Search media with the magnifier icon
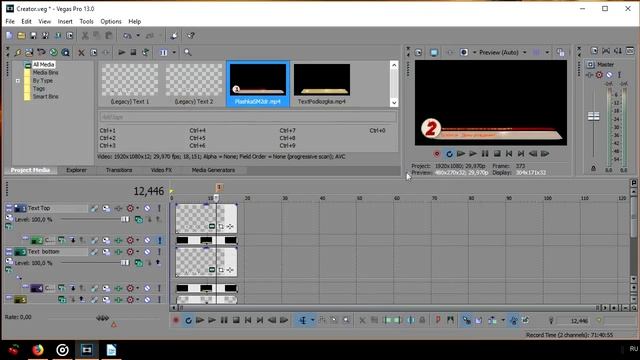The width and height of the screenshot is (640, 360). pos(187,53)
